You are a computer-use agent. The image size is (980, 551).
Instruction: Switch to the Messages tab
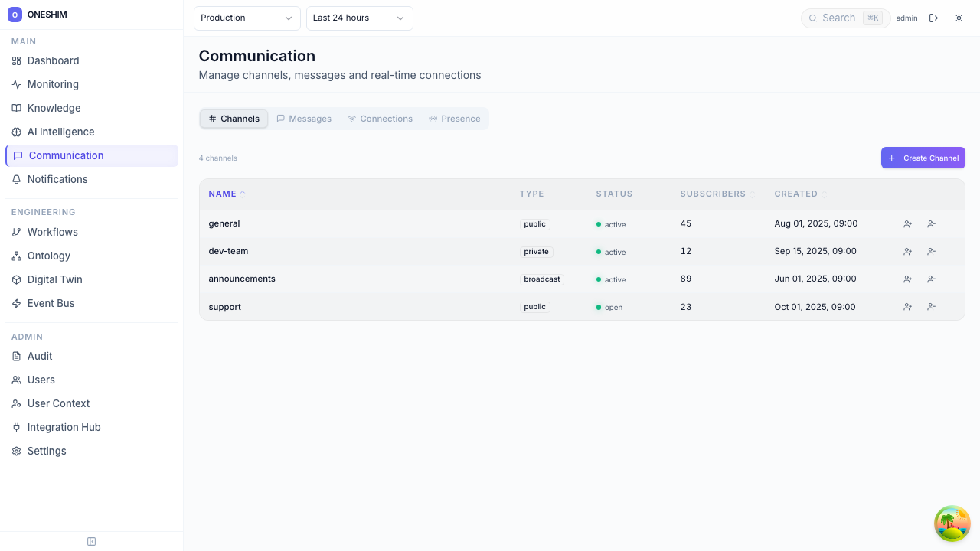coord(304,119)
